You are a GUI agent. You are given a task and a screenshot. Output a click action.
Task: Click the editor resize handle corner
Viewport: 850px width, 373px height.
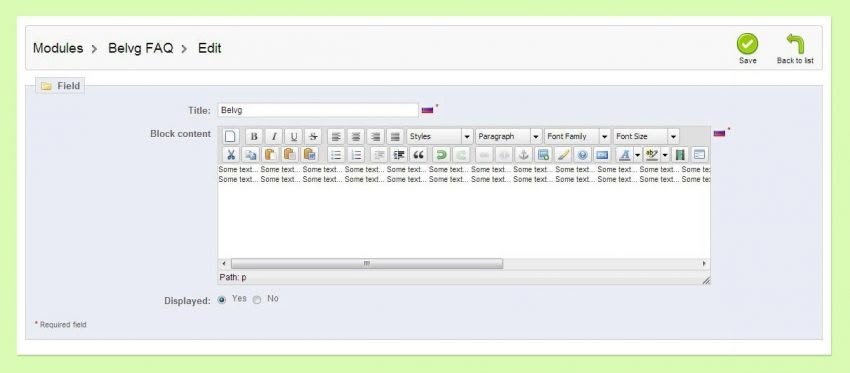pos(706,280)
